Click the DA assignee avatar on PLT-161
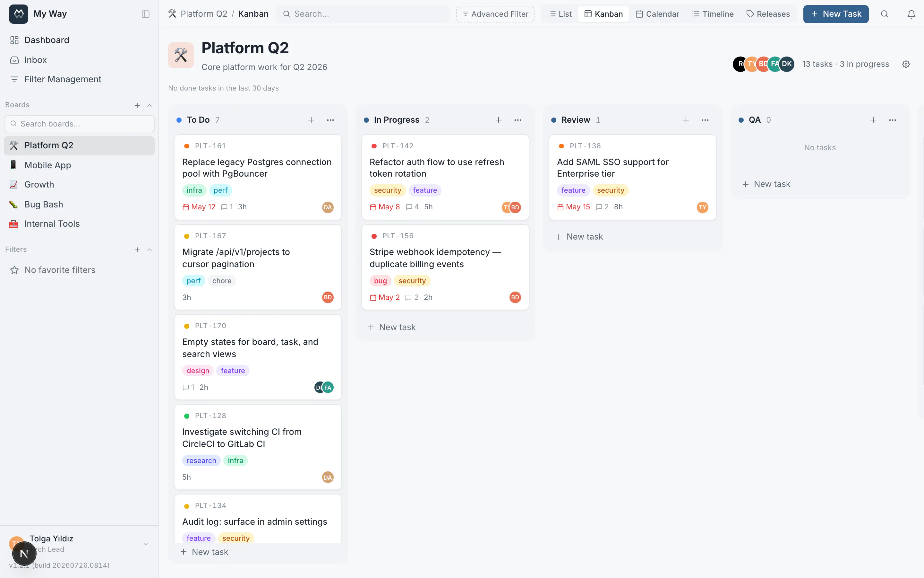Image resolution: width=924 pixels, height=578 pixels. pyautogui.click(x=328, y=207)
